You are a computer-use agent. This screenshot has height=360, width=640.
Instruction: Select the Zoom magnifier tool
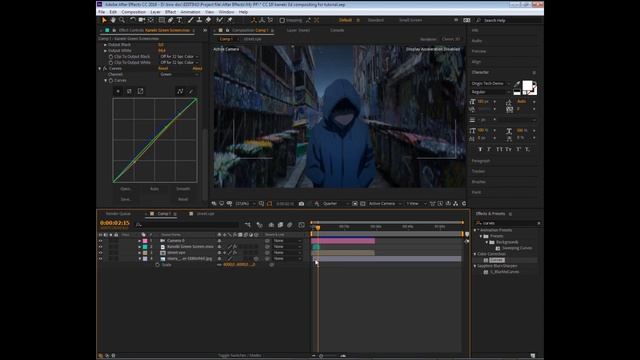pos(122,20)
